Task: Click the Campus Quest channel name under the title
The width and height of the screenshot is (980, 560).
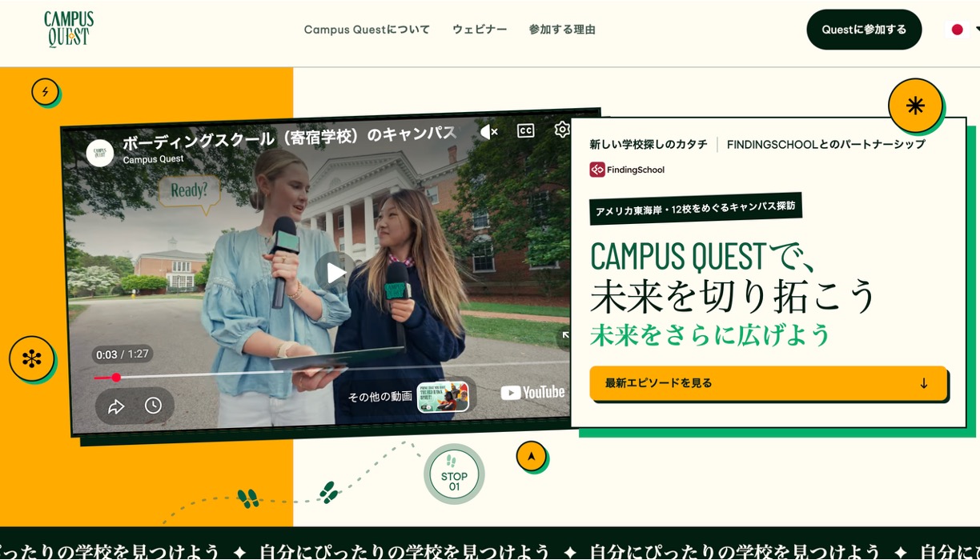Action: [x=154, y=159]
